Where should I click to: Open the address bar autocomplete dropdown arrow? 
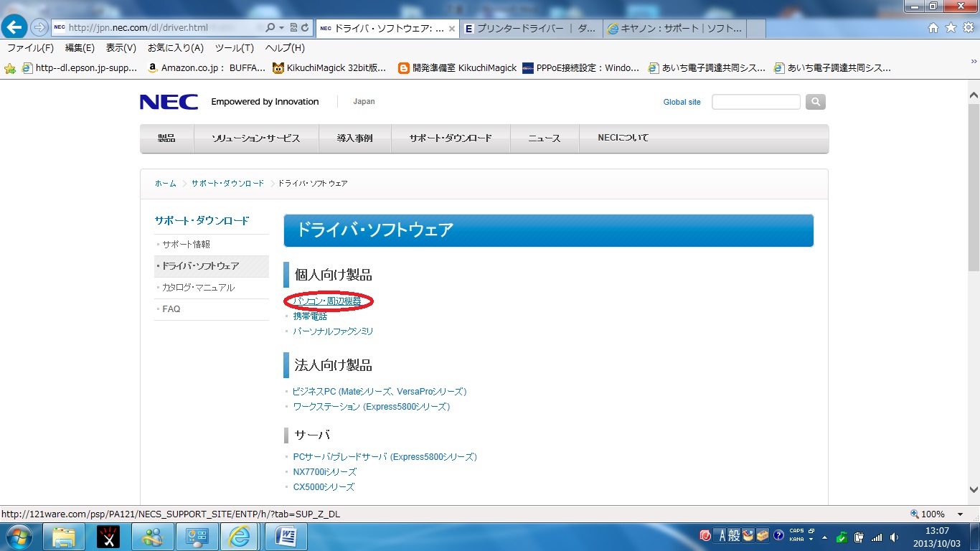pyautogui.click(x=281, y=27)
